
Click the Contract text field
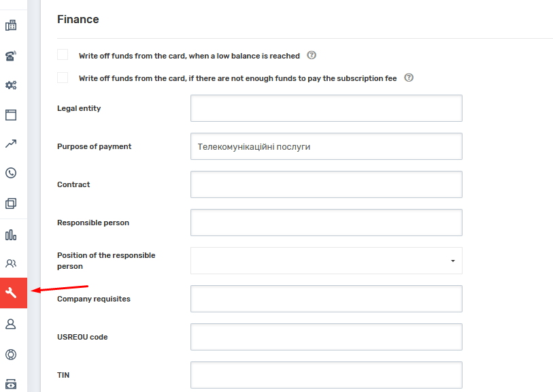[x=326, y=184]
